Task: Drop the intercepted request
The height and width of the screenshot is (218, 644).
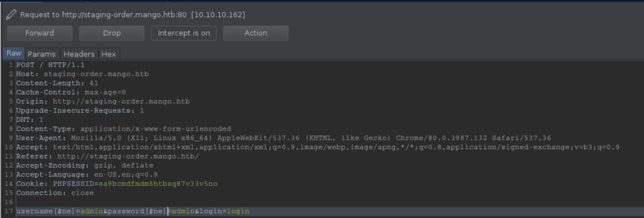Action: [x=111, y=33]
